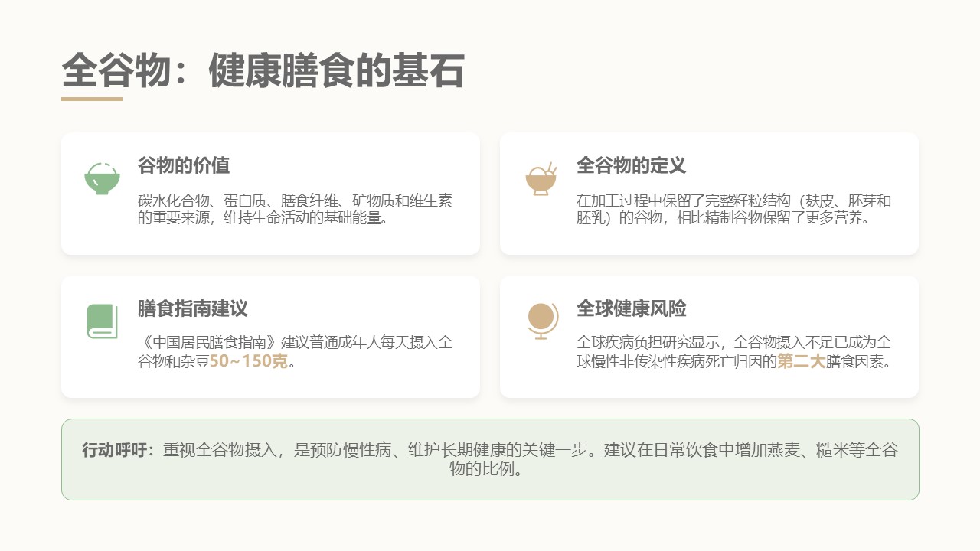Select the tan globe icon
Screen dimensions: 980x551
[541, 321]
